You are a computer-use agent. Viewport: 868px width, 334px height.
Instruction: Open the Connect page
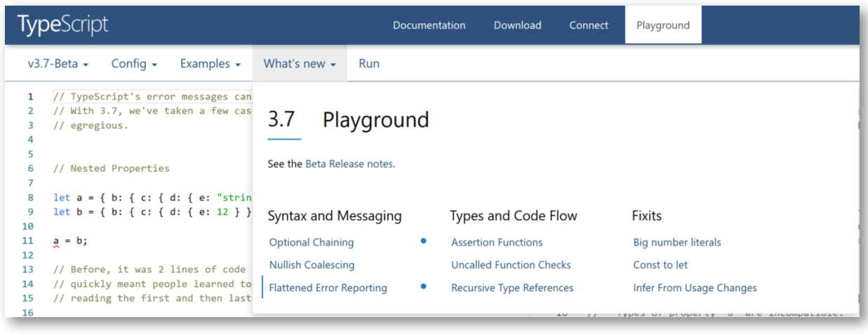click(x=589, y=25)
